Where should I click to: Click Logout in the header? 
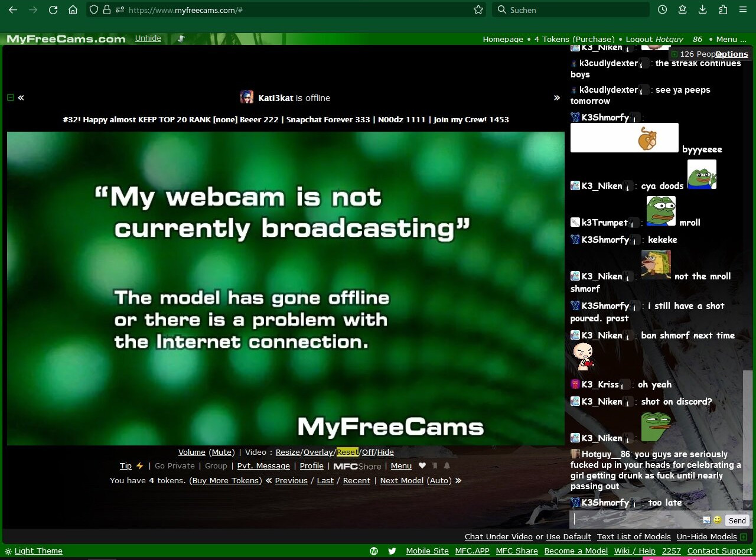(639, 40)
